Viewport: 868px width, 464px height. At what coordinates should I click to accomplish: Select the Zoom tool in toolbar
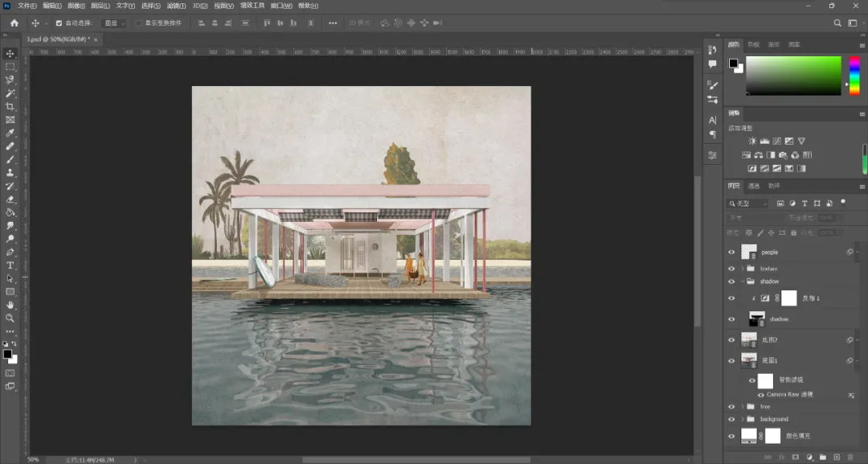(10, 318)
